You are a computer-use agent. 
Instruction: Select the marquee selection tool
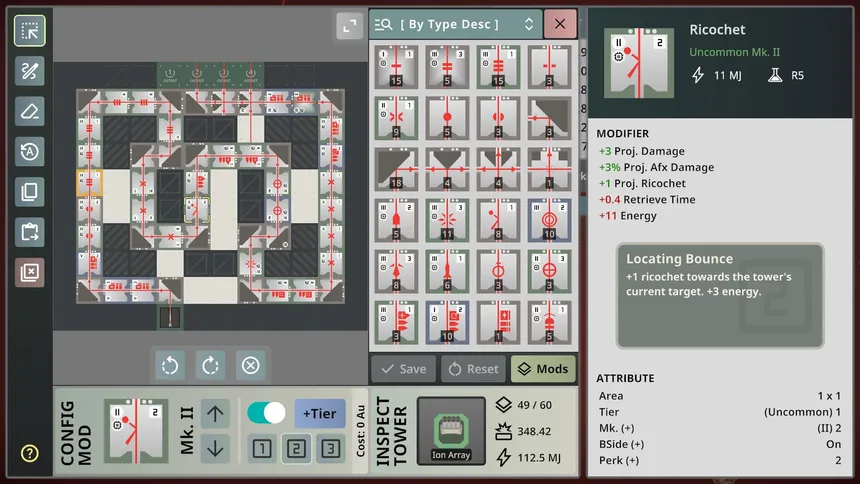point(29,31)
